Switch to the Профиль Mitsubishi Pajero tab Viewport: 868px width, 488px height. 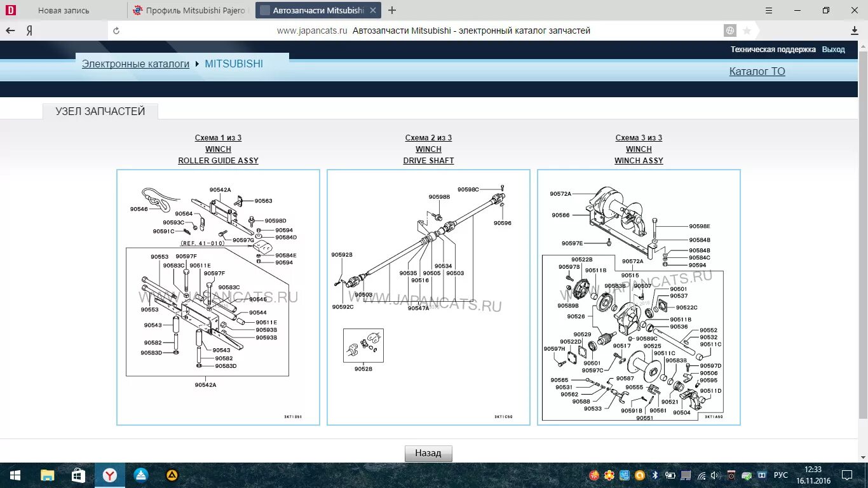click(x=191, y=10)
